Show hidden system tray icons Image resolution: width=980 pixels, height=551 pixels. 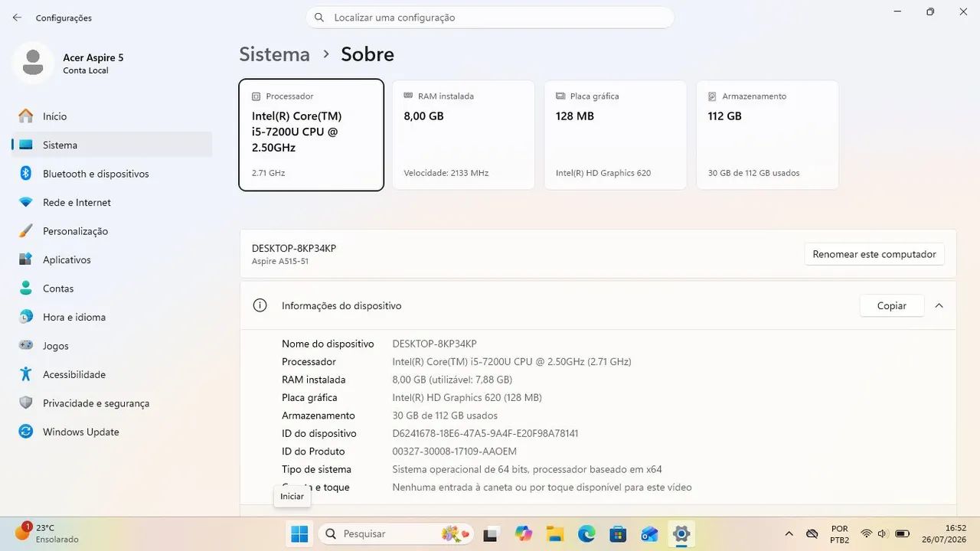point(789,533)
